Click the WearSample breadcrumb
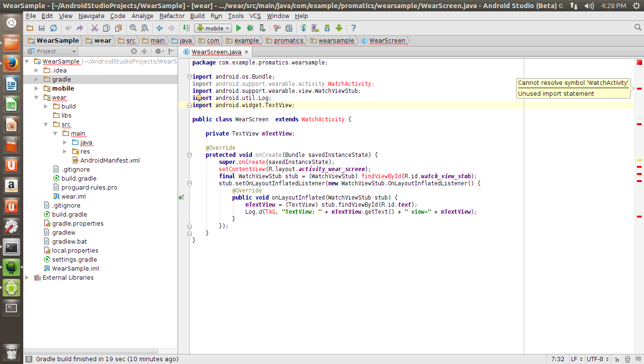The image size is (644, 364). tap(53, 41)
